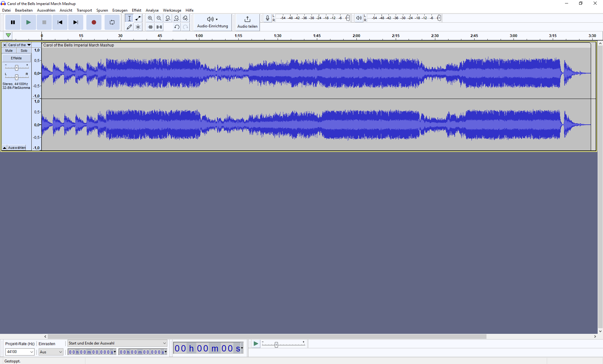603x364 pixels.
Task: Click the track gain slider
Action: pos(17,68)
